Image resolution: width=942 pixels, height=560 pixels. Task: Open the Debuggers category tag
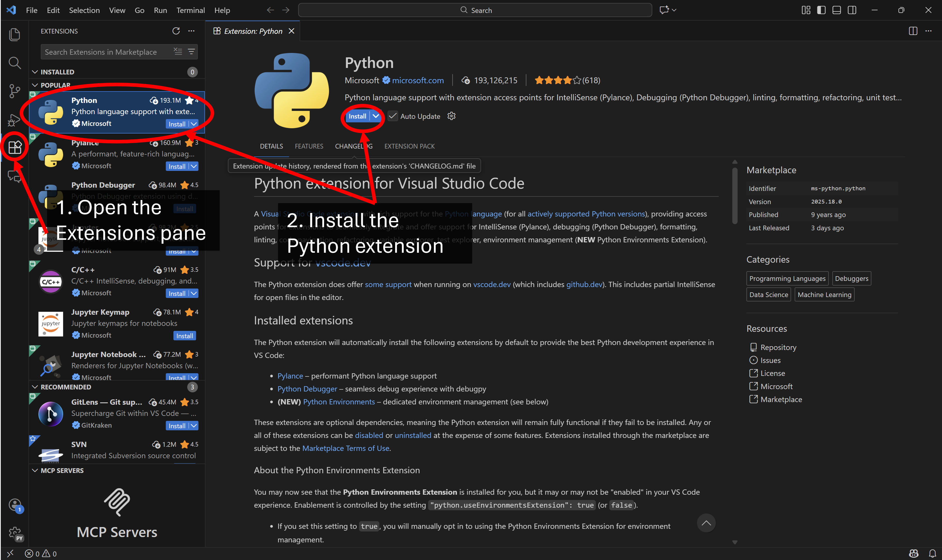point(852,279)
